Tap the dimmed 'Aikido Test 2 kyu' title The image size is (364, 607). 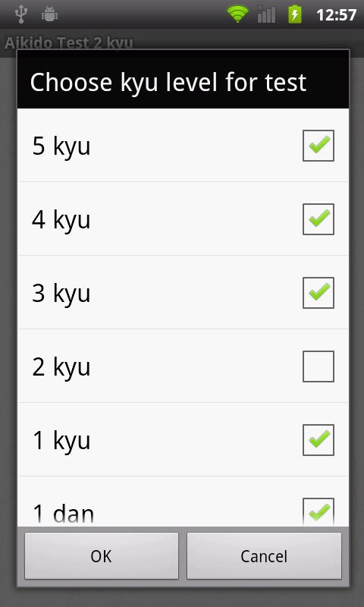[x=69, y=42]
